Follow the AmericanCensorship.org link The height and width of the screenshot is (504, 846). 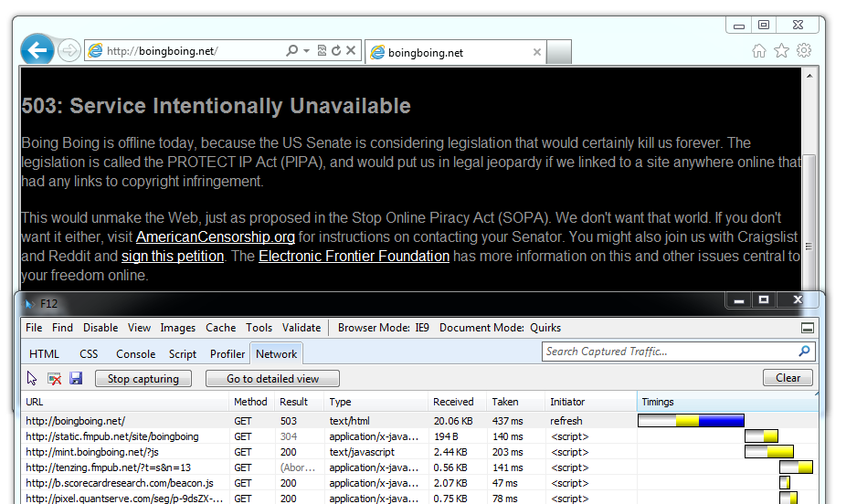click(x=215, y=237)
